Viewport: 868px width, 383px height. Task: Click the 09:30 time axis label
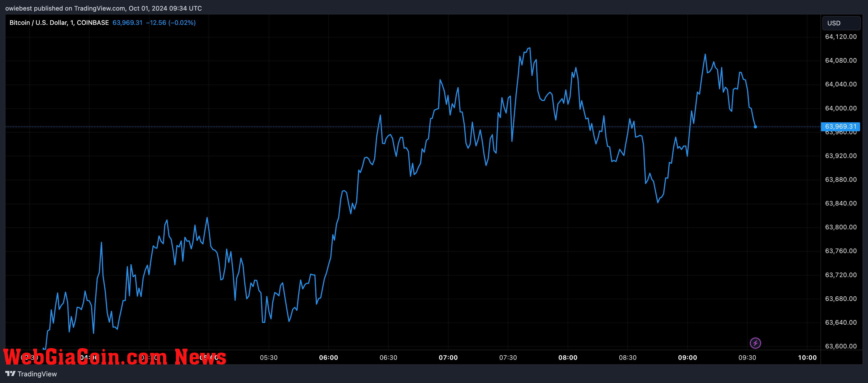[747, 357]
